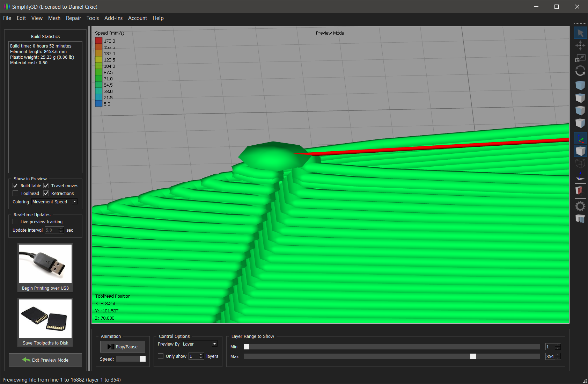Click the status bar previewing file text
The image size is (588, 384).
pyautogui.click(x=62, y=379)
